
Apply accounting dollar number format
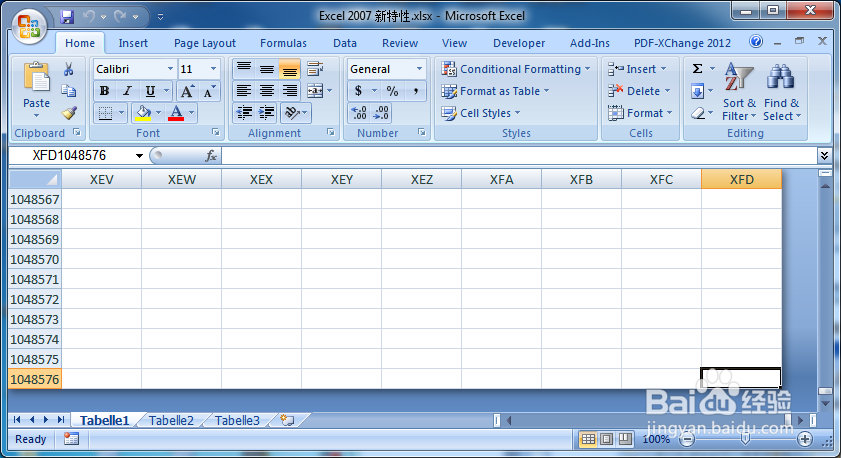click(x=358, y=91)
